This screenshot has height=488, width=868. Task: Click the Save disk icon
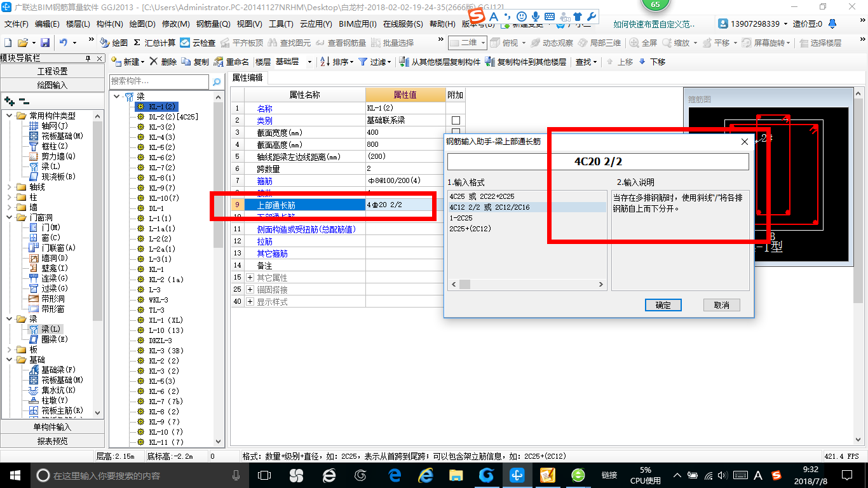pyautogui.click(x=45, y=43)
